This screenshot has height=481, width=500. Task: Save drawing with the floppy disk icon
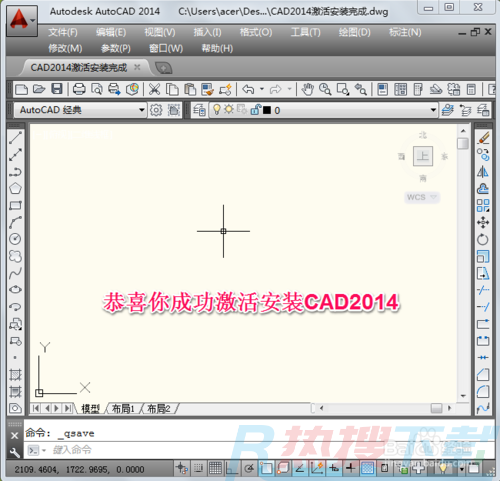[x=57, y=89]
